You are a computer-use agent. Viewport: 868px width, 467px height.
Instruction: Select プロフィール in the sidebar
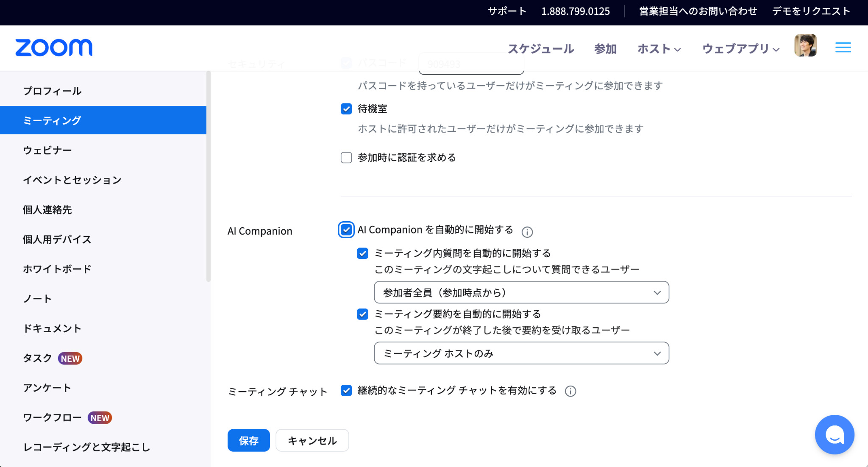point(103,91)
